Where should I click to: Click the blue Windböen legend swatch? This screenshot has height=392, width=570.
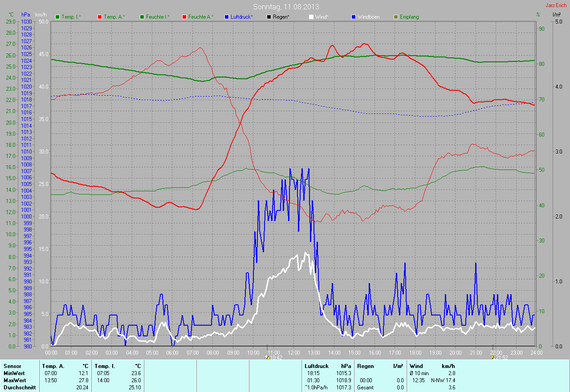(354, 17)
